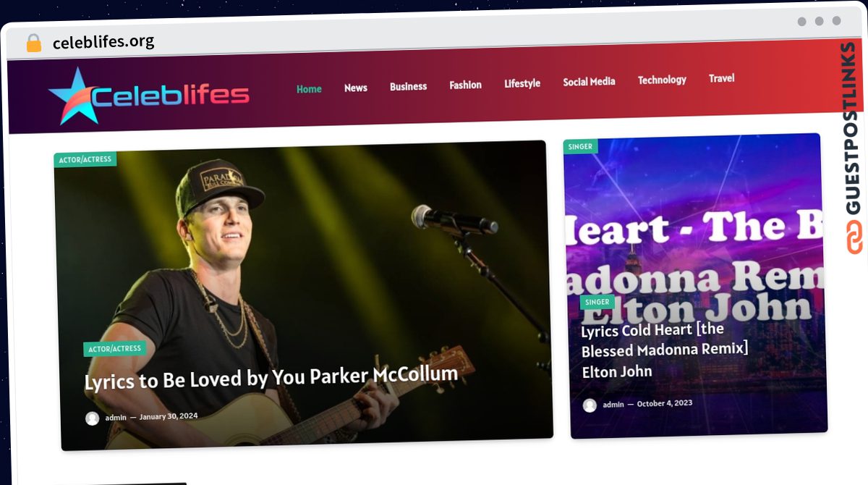Click admin avatar under Parker McCollum post
868x485 pixels.
92,418
